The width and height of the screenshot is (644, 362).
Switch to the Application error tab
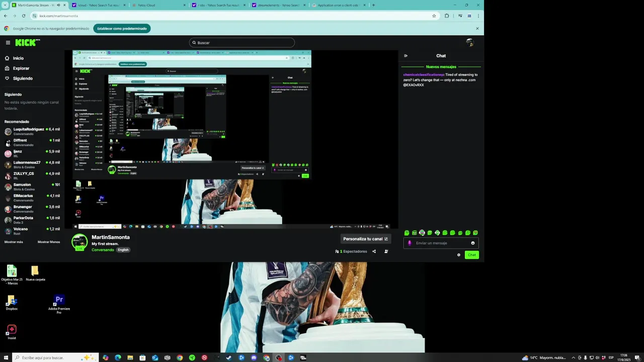point(339,5)
